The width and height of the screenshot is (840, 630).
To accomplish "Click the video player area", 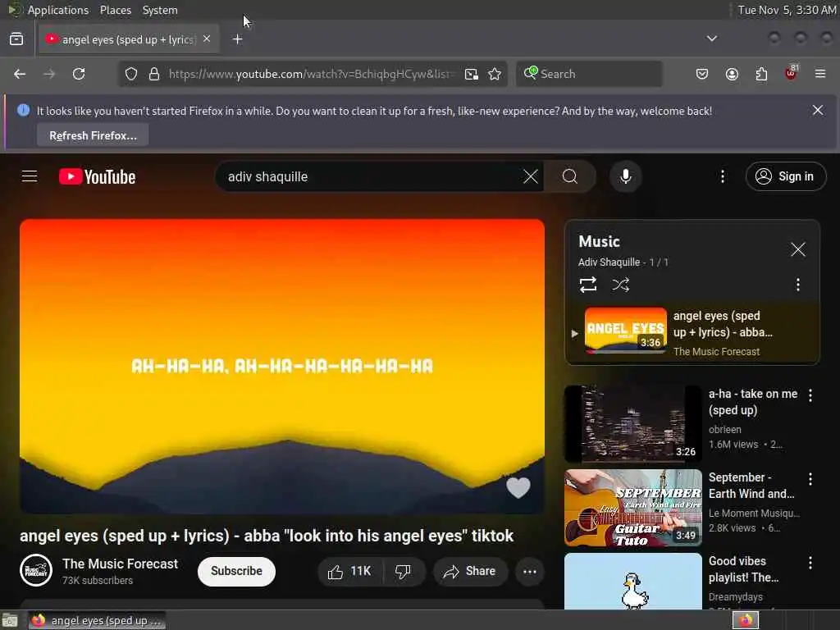I will 282,367.
